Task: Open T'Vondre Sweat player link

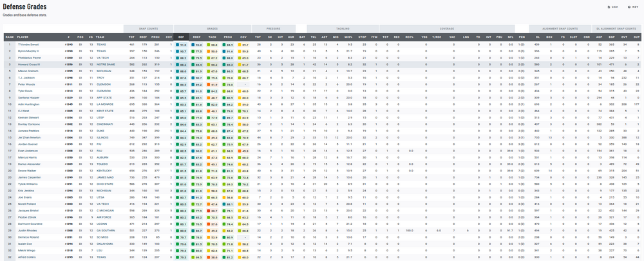Action: pyautogui.click(x=29, y=44)
